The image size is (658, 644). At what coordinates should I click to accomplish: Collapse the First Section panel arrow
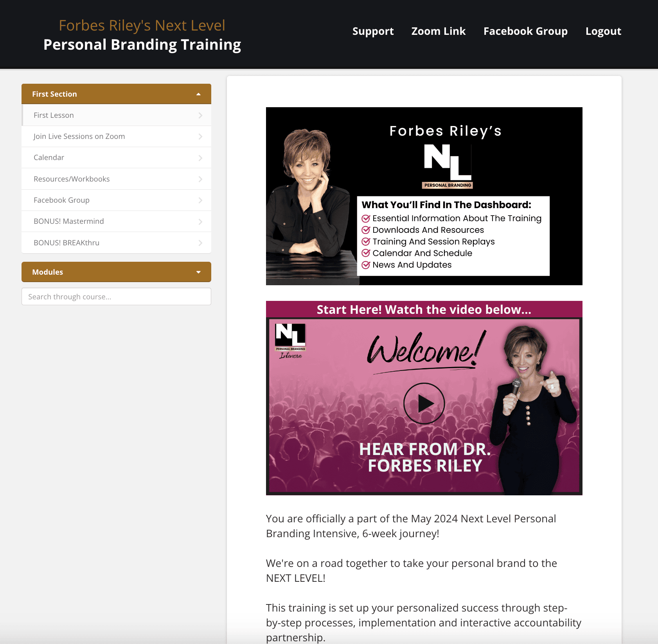198,94
